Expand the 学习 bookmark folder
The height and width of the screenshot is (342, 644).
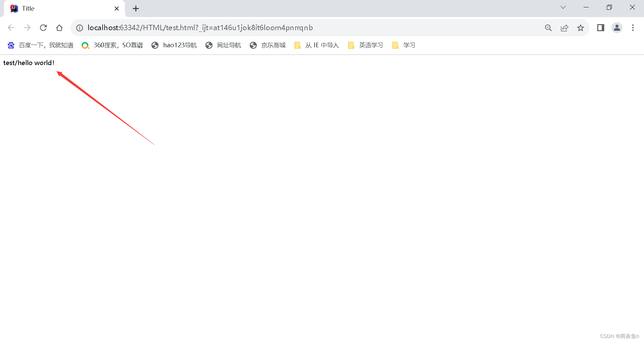click(404, 45)
